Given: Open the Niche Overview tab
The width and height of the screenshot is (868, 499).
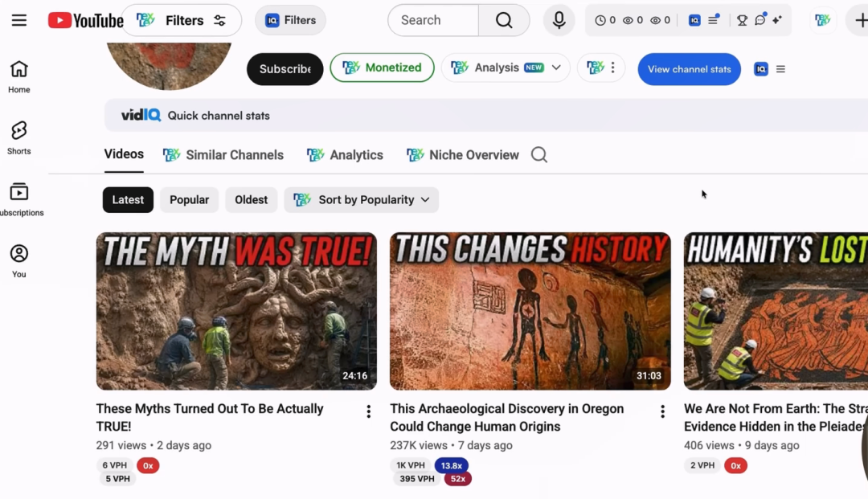Looking at the screenshot, I should click(x=463, y=155).
